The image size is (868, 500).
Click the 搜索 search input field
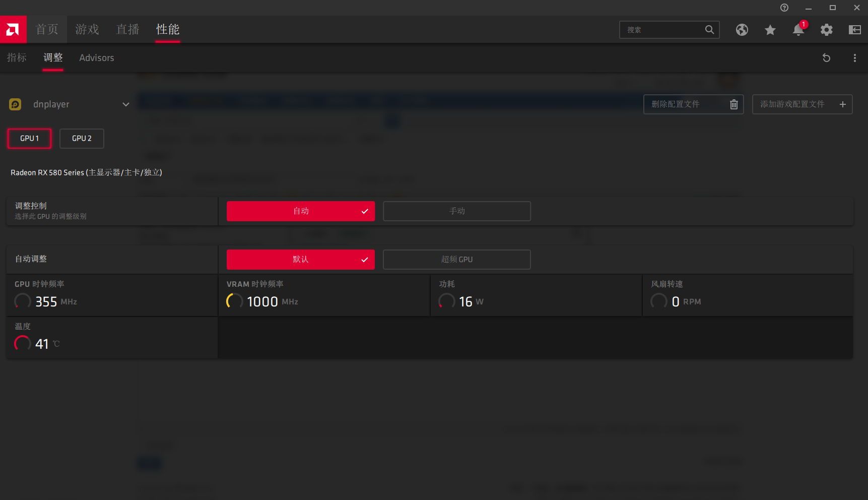662,30
